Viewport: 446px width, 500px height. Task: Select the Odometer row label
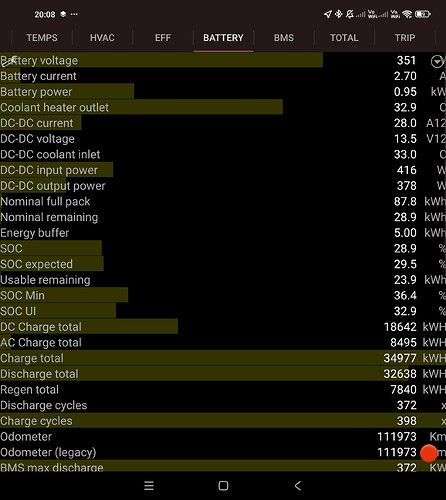26,437
